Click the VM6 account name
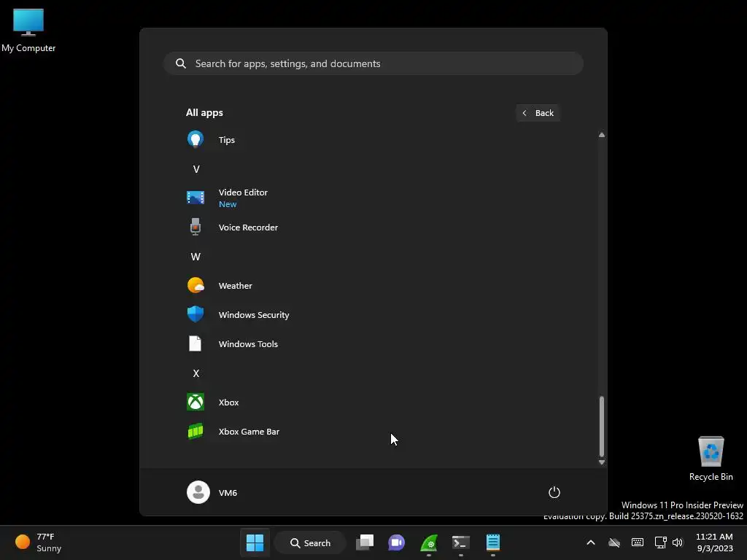 point(228,493)
